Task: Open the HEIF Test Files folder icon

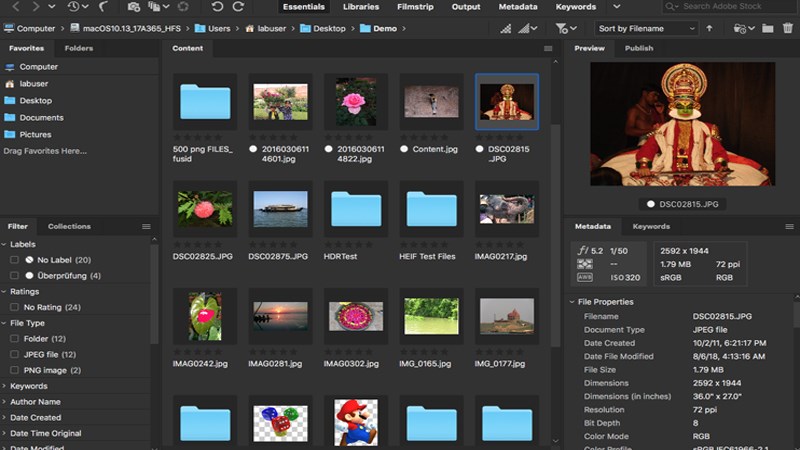Action: pos(432,209)
